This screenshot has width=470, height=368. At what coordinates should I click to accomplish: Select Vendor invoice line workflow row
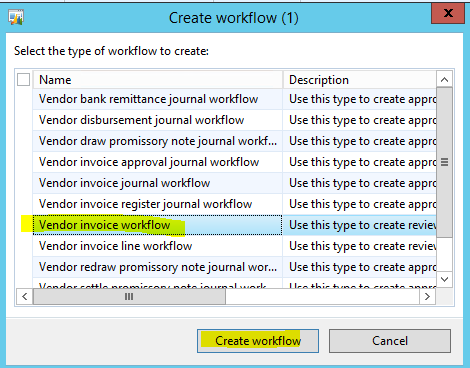(x=157, y=246)
